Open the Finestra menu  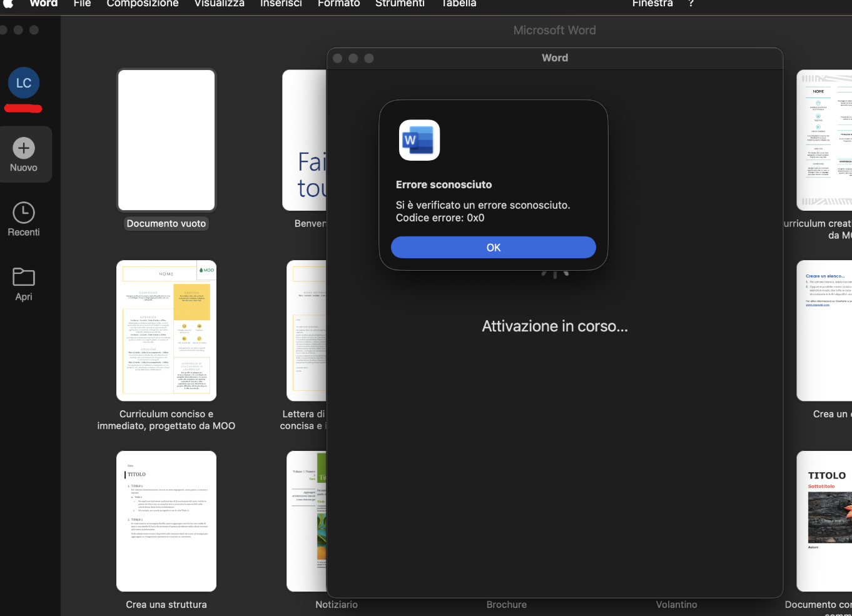click(x=652, y=3)
